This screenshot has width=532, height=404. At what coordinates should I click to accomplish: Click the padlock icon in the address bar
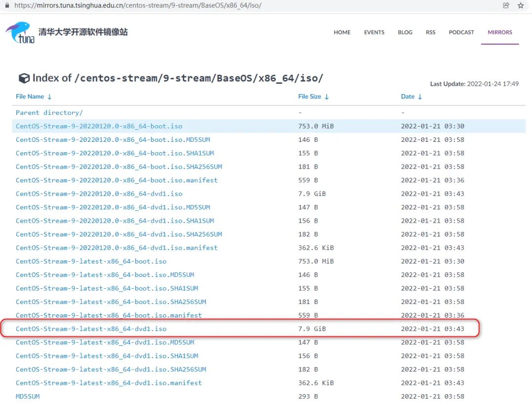pos(7,5)
